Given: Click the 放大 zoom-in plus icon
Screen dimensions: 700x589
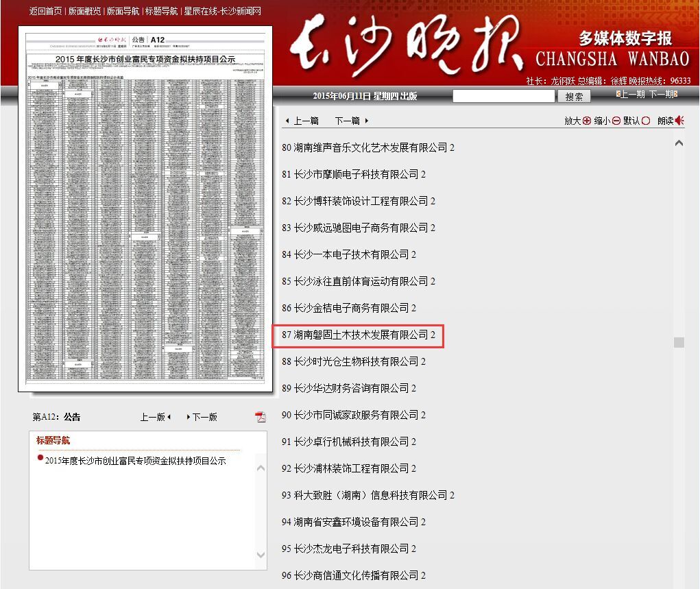Looking at the screenshot, I should coord(587,121).
